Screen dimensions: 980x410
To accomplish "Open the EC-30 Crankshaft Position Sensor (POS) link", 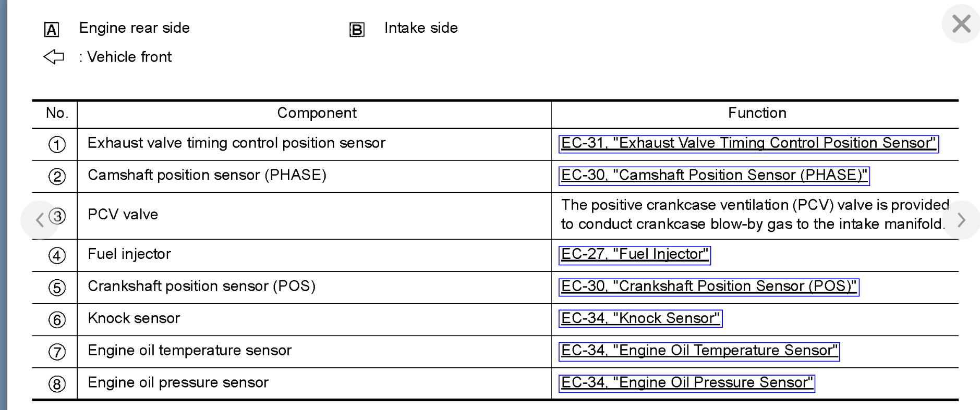I will click(708, 287).
